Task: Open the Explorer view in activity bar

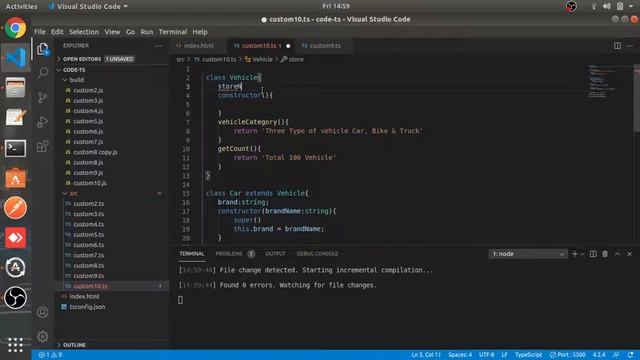Action: (42, 49)
